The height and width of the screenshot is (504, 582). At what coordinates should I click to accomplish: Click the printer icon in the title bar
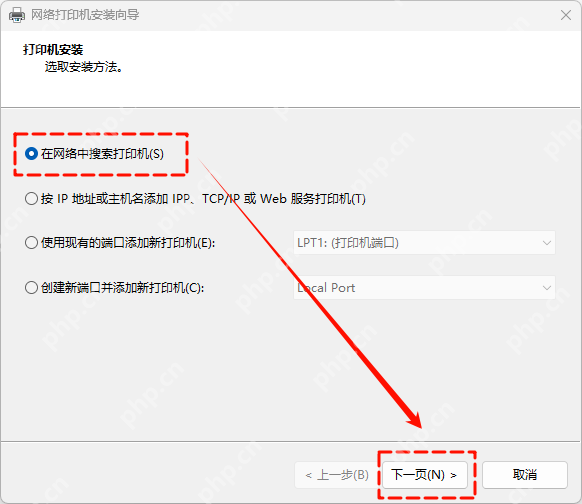(x=17, y=15)
